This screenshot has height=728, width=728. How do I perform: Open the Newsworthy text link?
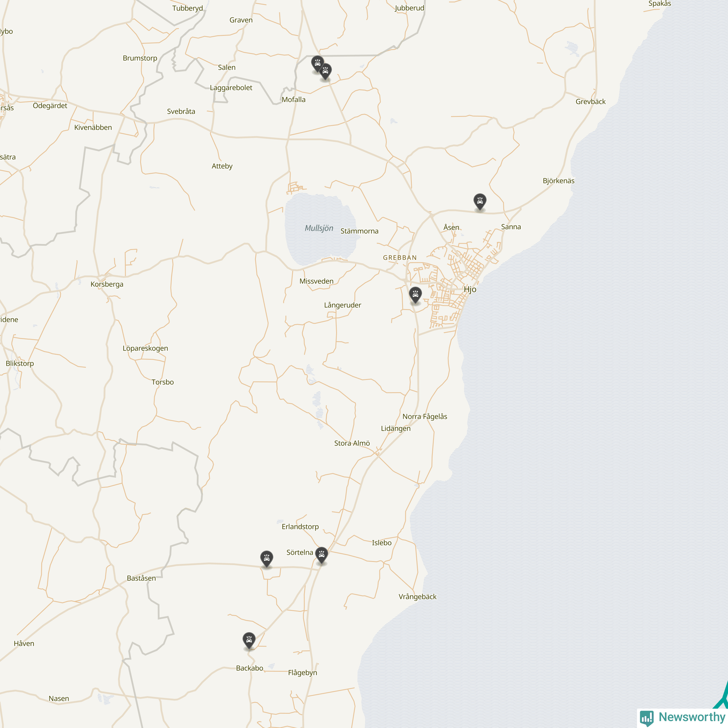[692, 717]
